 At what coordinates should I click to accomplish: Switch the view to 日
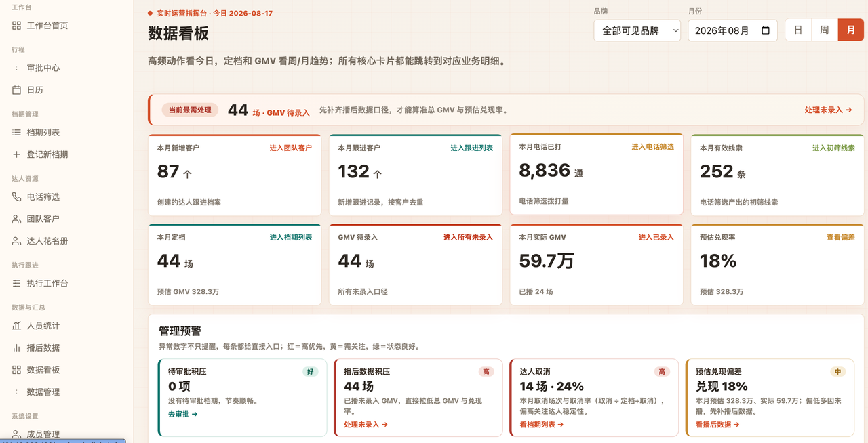pyautogui.click(x=798, y=30)
